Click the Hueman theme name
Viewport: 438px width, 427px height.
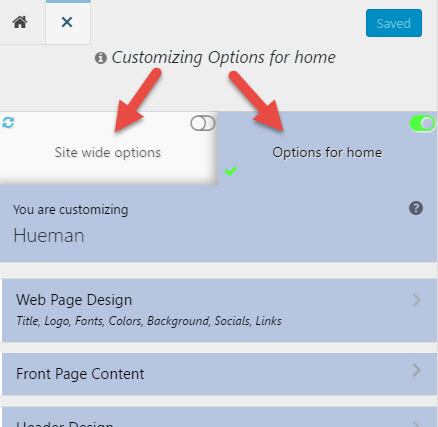point(49,236)
